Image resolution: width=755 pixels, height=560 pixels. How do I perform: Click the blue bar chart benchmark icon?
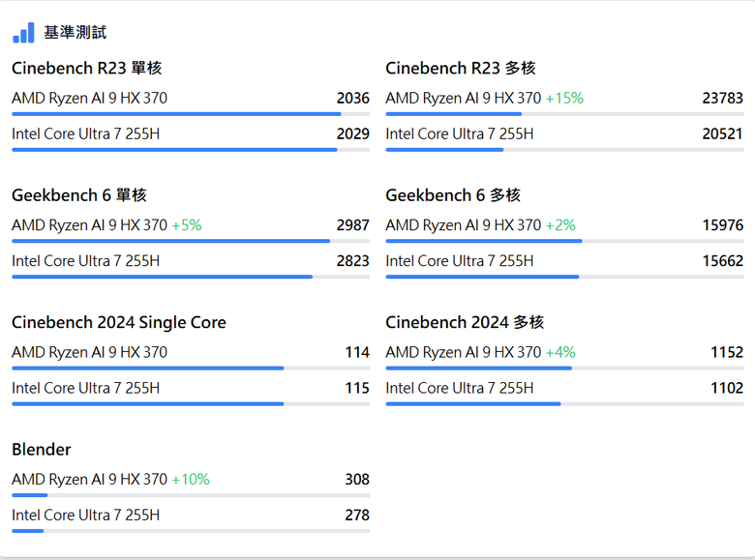[x=23, y=33]
